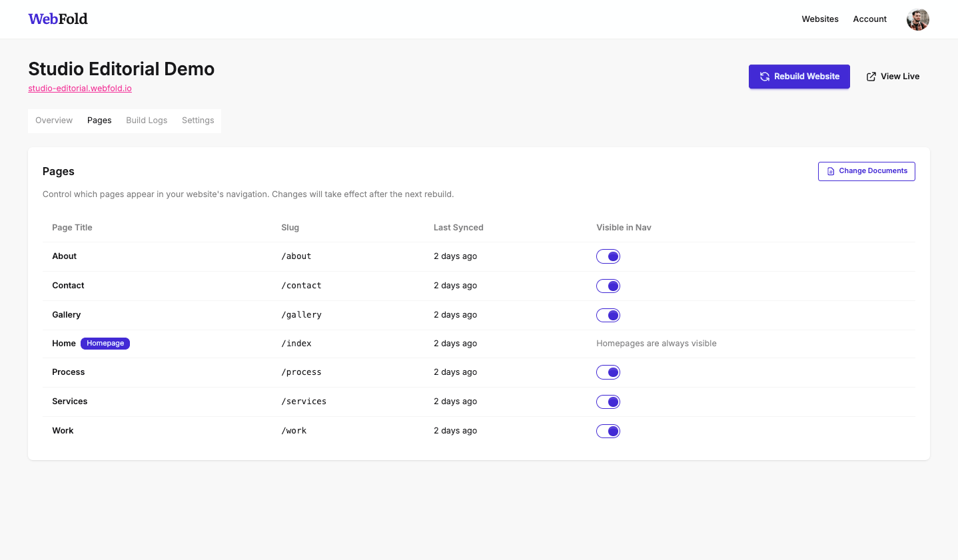
Task: Switch to the Build Logs tab
Action: pyautogui.click(x=147, y=121)
